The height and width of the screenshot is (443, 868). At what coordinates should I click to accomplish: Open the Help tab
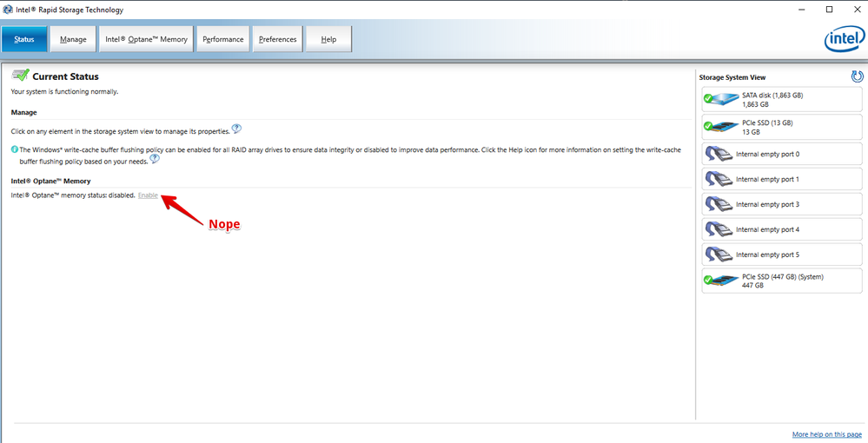tap(328, 39)
